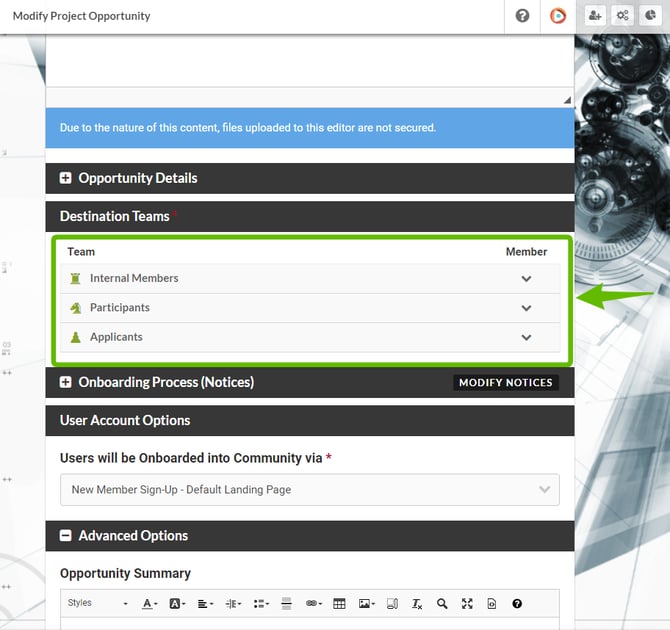Click the MODIFY NOTICES button
Screen dimensions: 670x630
pyautogui.click(x=506, y=383)
